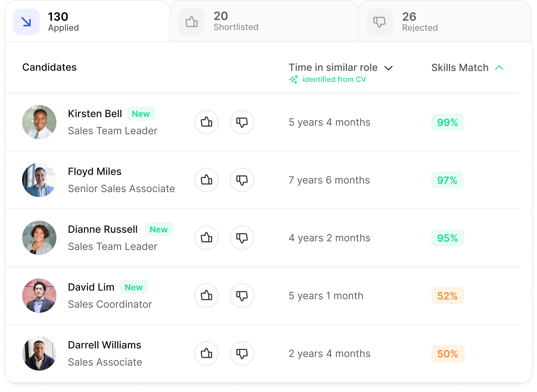Thumbs down Kirsten Bell's application

242,122
